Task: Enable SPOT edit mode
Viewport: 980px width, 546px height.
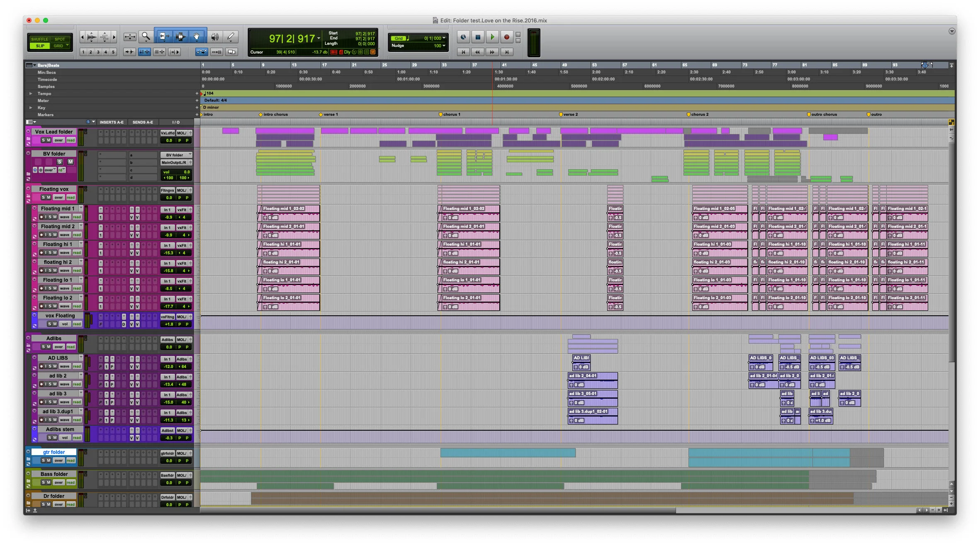Action: coord(60,39)
